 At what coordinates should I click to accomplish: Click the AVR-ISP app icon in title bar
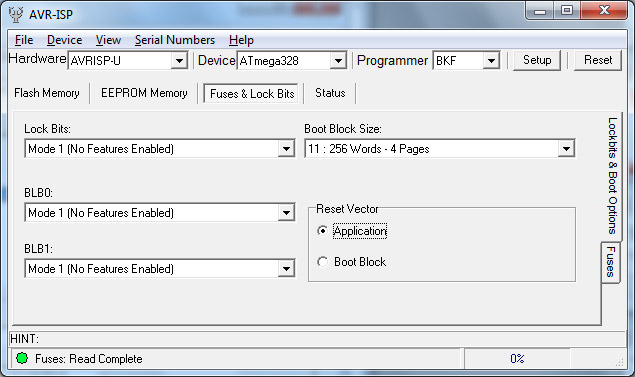point(16,15)
